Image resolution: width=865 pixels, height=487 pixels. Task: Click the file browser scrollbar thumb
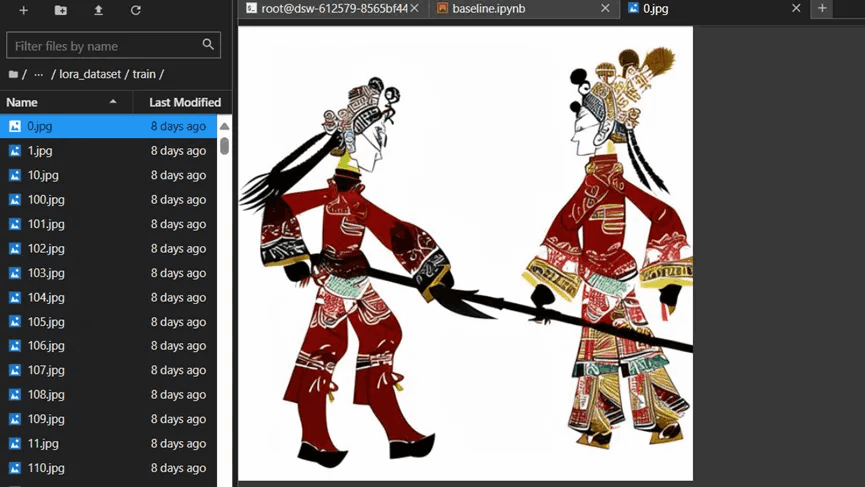225,146
